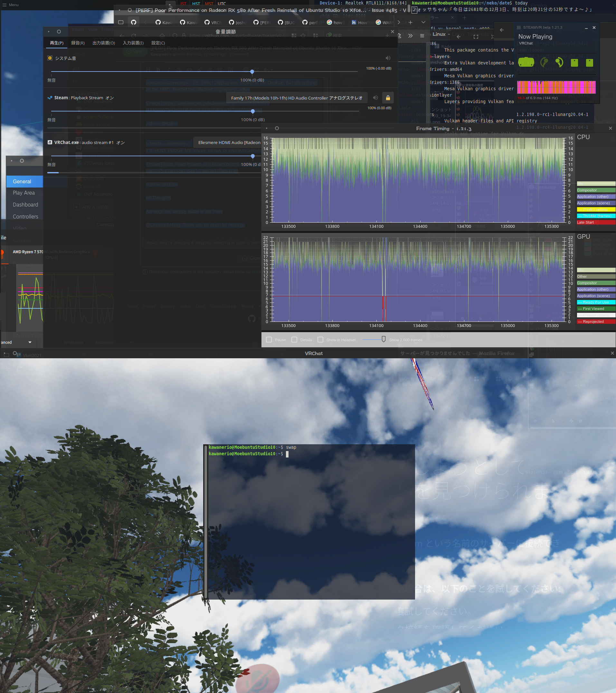Switch to 再生(P) tab
616x693 pixels.
pyautogui.click(x=57, y=43)
